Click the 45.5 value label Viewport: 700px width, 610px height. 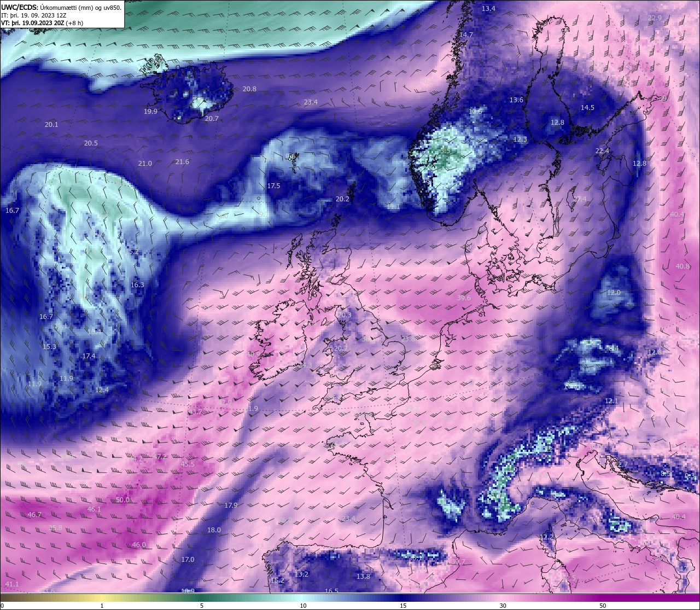pyautogui.click(x=188, y=464)
